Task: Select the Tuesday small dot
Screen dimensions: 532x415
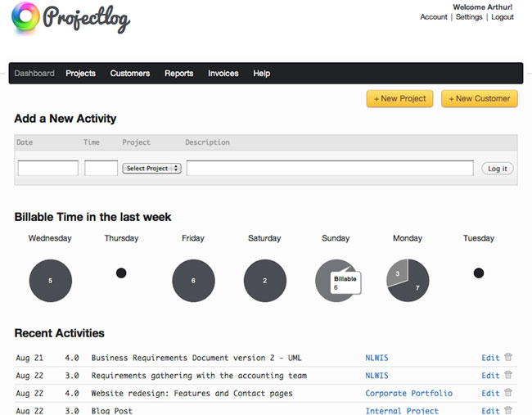Action: pyautogui.click(x=479, y=273)
